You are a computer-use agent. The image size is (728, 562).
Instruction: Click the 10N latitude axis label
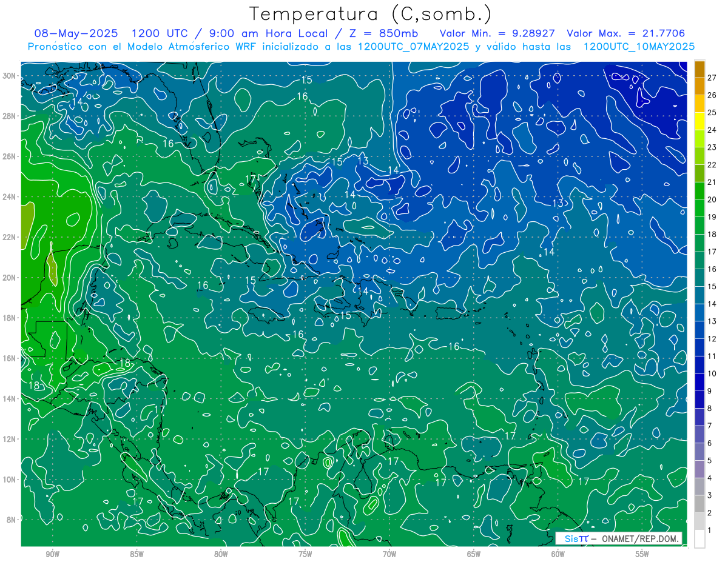point(10,479)
